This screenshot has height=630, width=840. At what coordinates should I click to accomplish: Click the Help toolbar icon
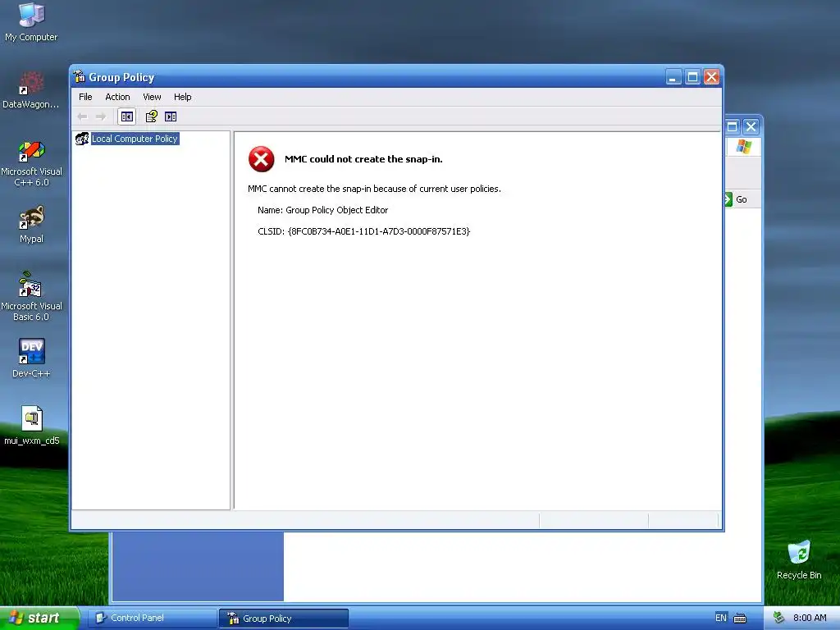click(152, 116)
